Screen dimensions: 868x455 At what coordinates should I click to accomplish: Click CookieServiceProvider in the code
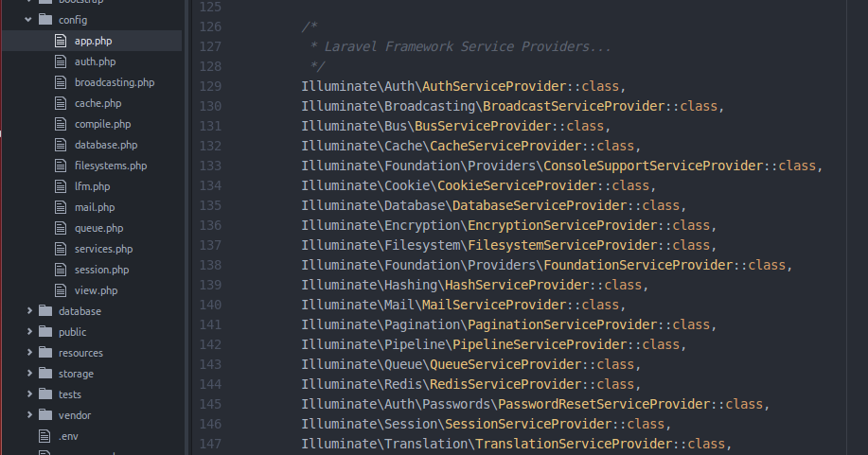pyautogui.click(x=517, y=186)
